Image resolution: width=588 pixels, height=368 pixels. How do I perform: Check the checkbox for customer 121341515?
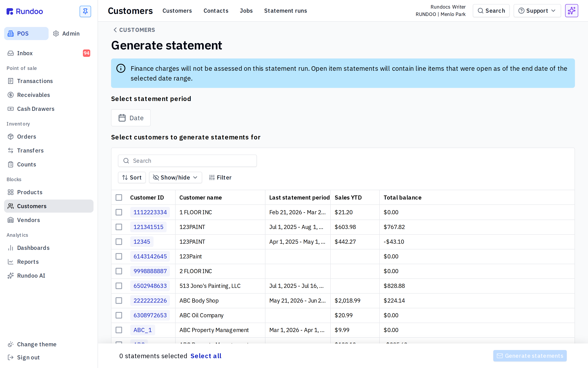[x=119, y=227]
